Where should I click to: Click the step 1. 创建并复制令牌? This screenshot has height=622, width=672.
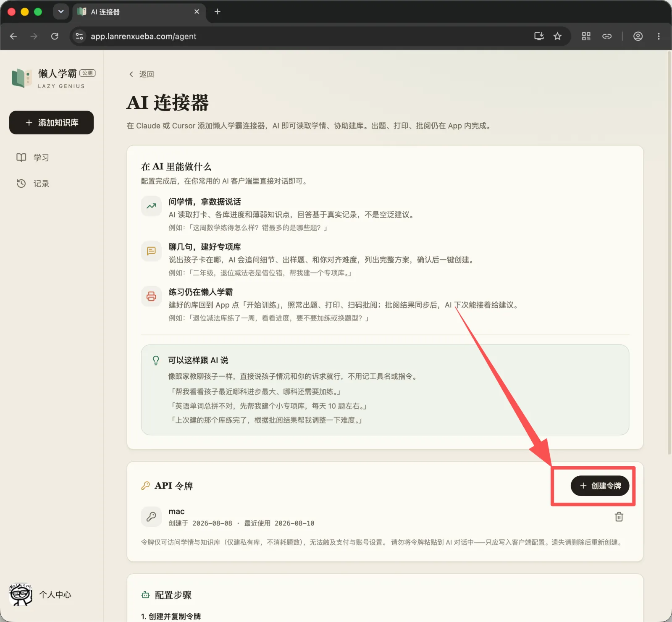pyautogui.click(x=171, y=616)
